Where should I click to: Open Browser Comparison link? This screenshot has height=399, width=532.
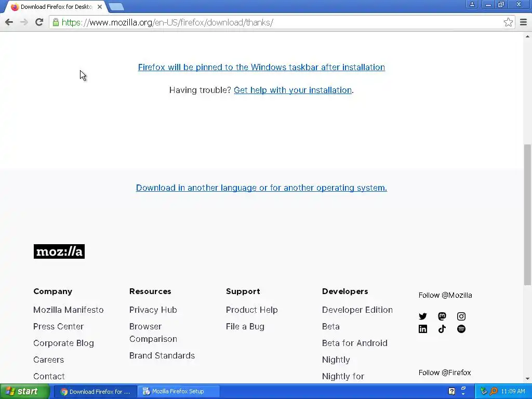click(x=153, y=332)
